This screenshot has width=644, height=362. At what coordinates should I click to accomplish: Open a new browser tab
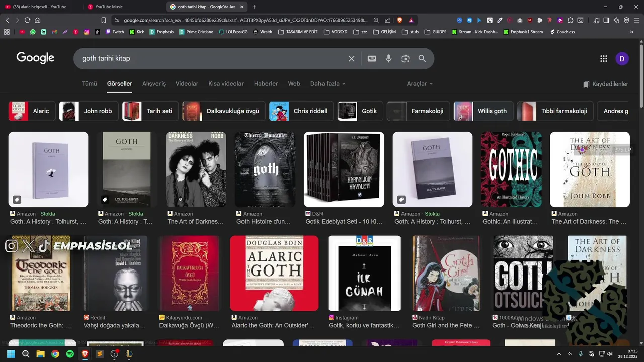click(x=254, y=7)
